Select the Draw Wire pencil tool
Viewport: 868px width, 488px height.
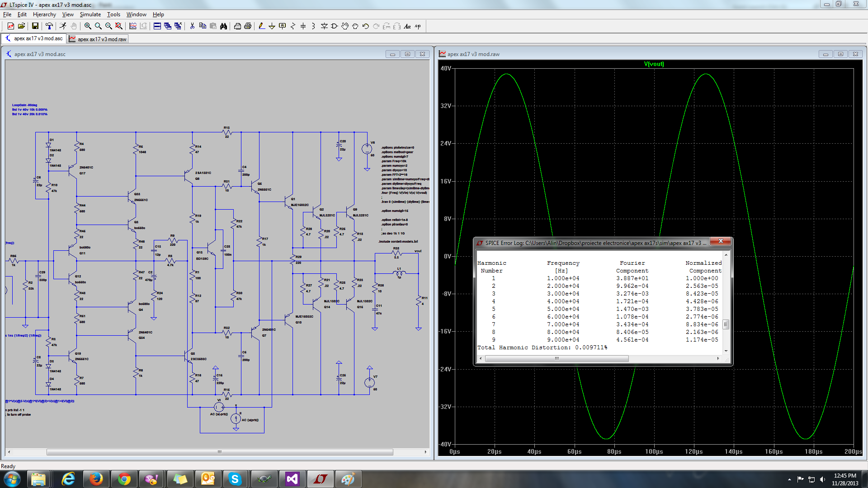[x=261, y=26]
